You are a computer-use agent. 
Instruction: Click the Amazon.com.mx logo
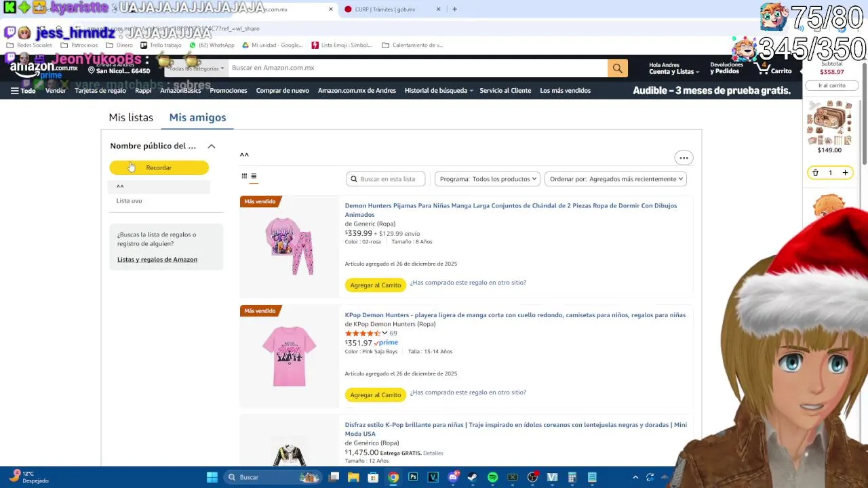click(43, 68)
